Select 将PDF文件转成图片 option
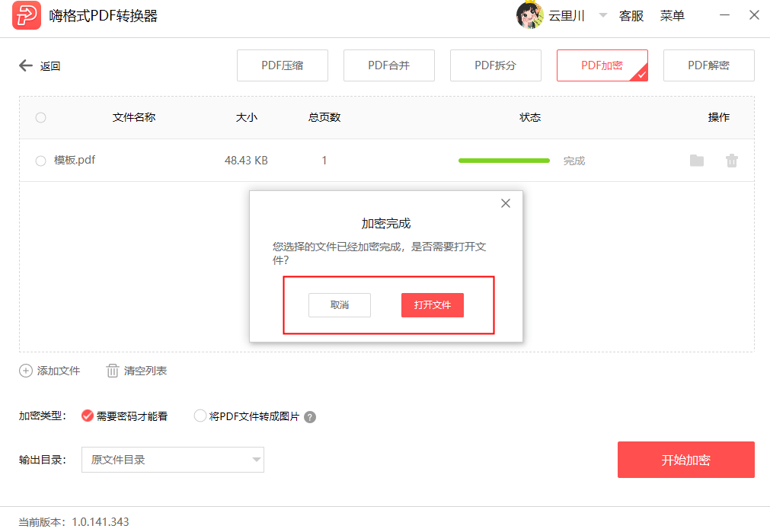Image resolution: width=770 pixels, height=532 pixels. pos(199,416)
